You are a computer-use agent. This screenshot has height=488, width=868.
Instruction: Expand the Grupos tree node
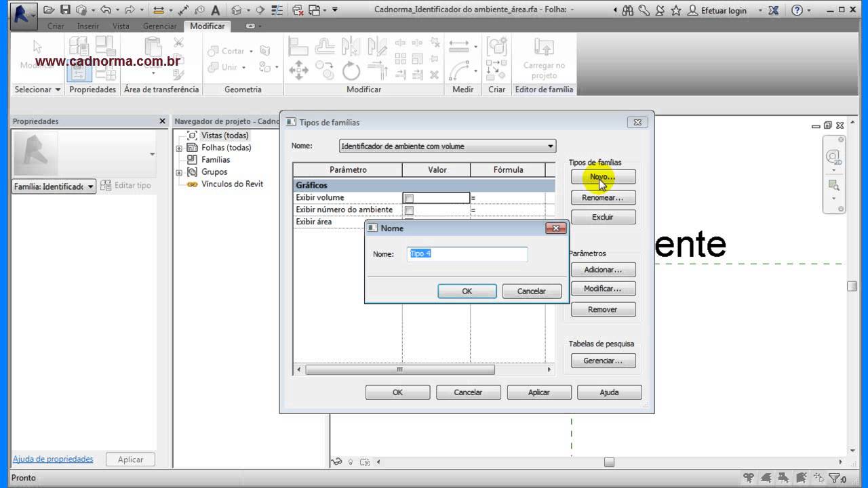coord(179,172)
